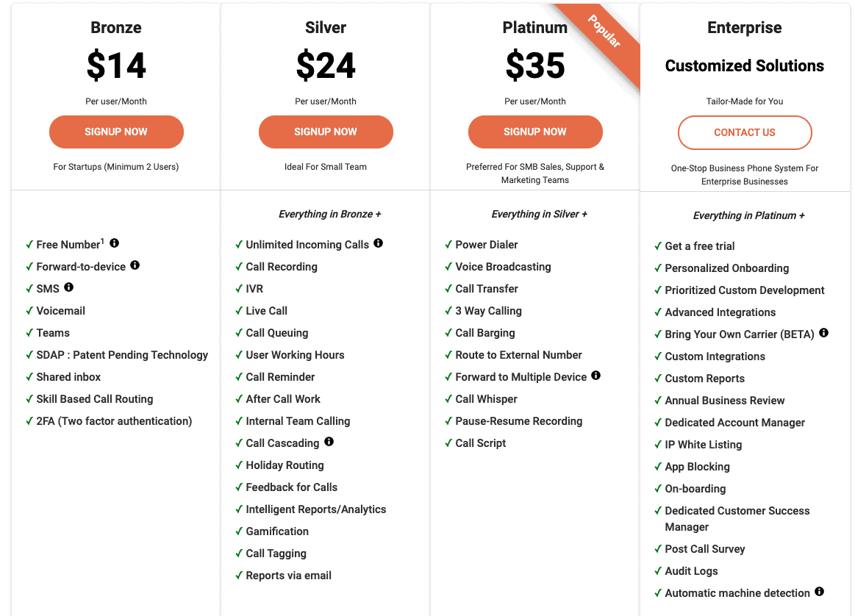
Task: Click the Bronze plan title
Action: point(115,27)
